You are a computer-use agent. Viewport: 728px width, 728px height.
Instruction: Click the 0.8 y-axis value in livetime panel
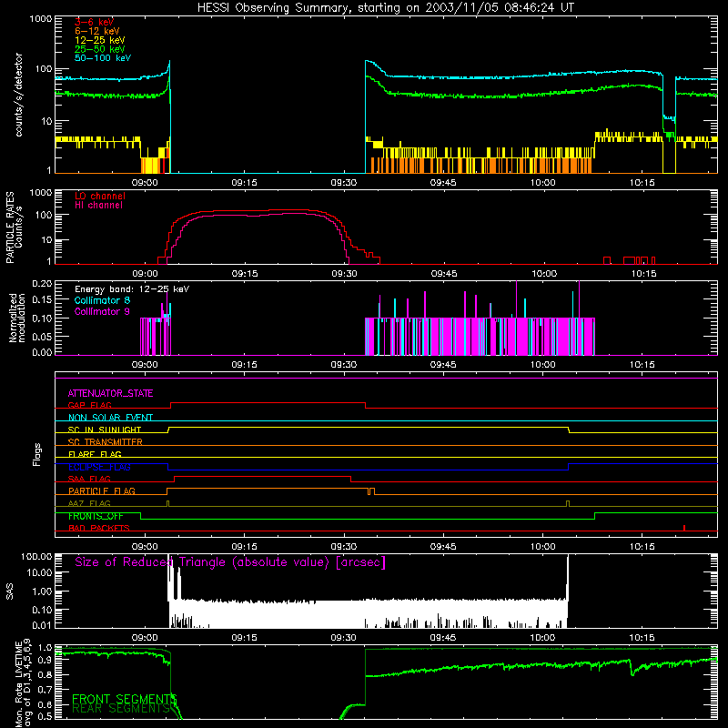(x=45, y=674)
